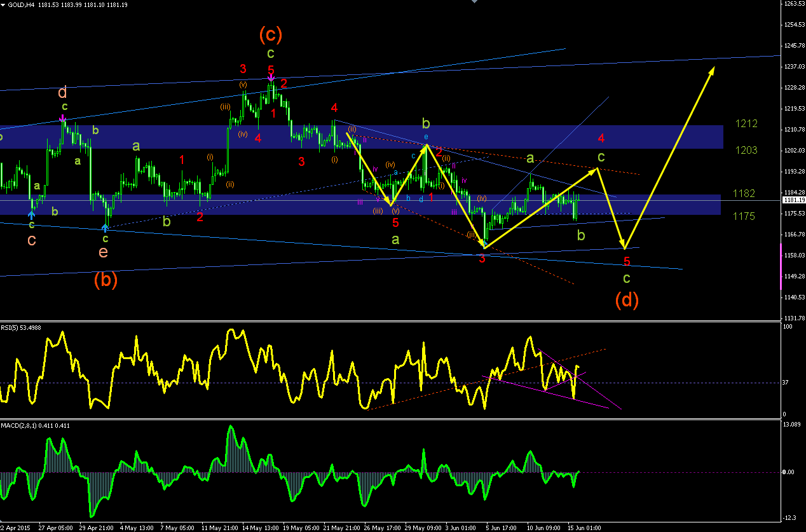The image size is (806, 532).
Task: Click the magenta arrow above the orange d
Action: 62,119
